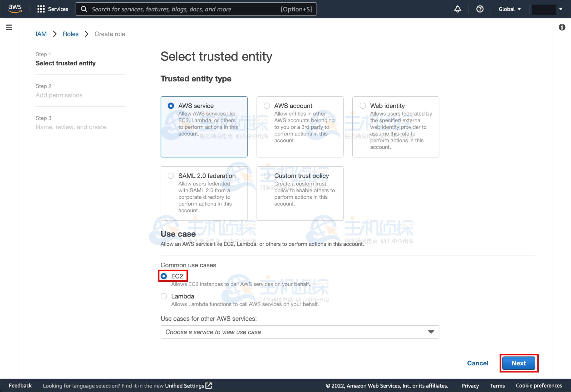Click the search magnifier icon
The width and height of the screenshot is (571, 392).
coord(84,9)
